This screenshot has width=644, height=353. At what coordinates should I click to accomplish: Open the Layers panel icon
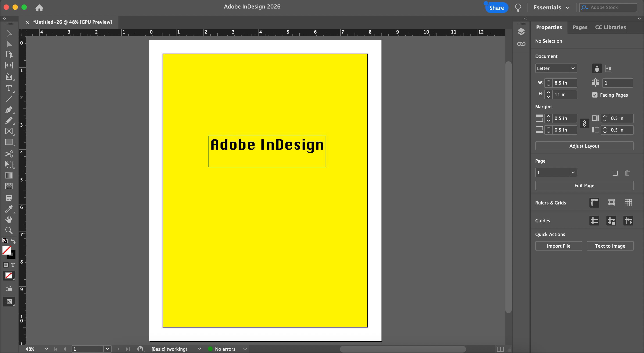(x=521, y=32)
